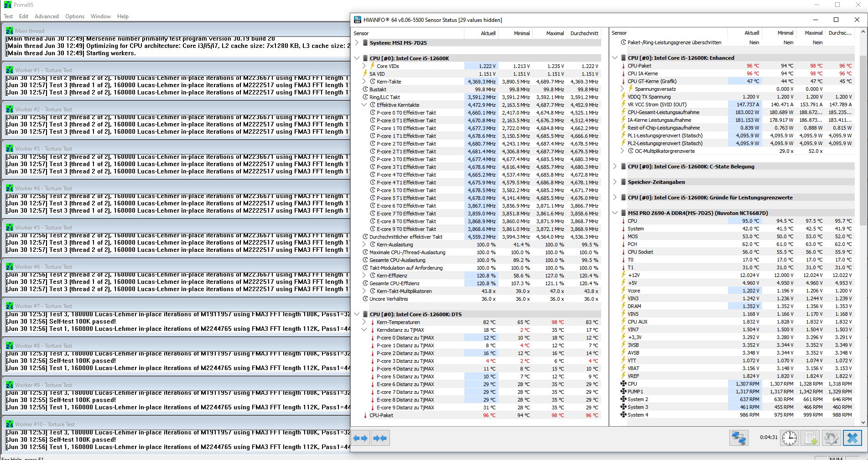Click the clock icon beside Ring/LLC Takt
The width and height of the screenshot is (868, 460).
click(365, 97)
